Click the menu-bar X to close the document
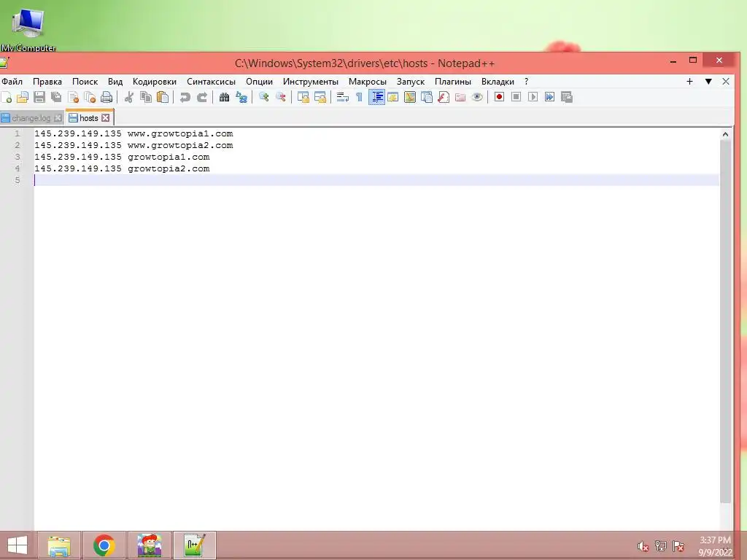The image size is (747, 560). [x=726, y=82]
